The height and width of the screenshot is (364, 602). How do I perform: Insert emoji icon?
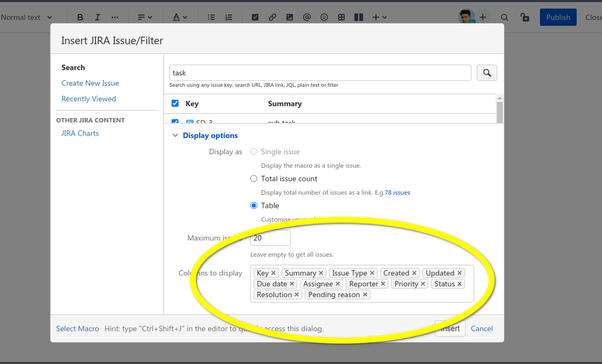click(324, 17)
